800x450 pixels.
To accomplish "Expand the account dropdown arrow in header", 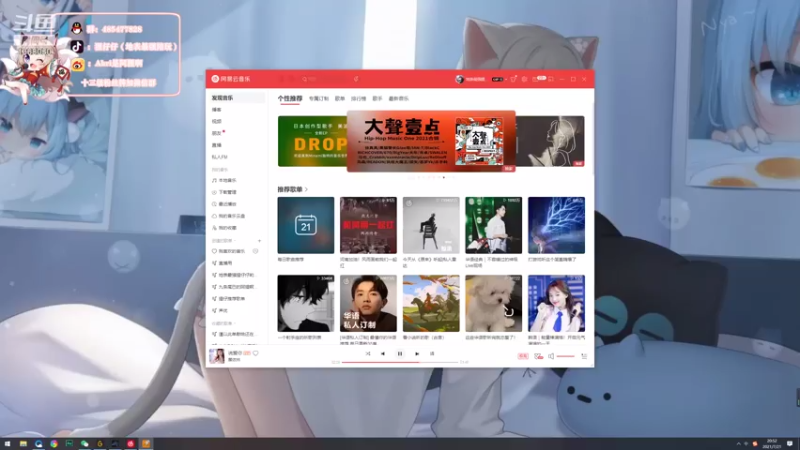I will 505,79.
